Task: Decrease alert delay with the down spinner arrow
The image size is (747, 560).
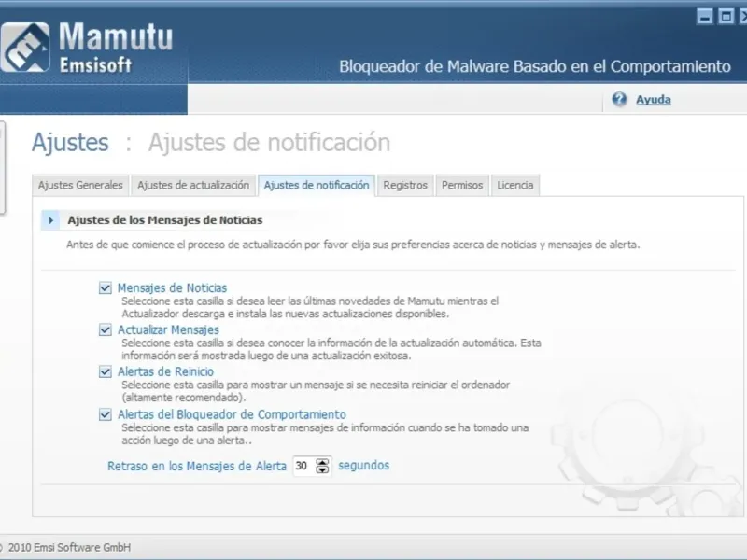Action: tap(322, 470)
